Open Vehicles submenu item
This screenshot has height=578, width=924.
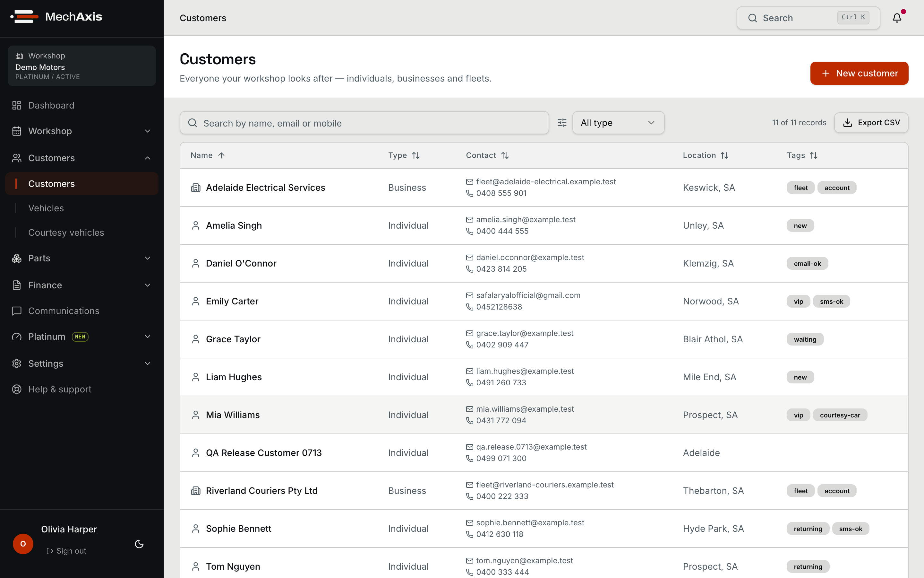[x=46, y=208]
